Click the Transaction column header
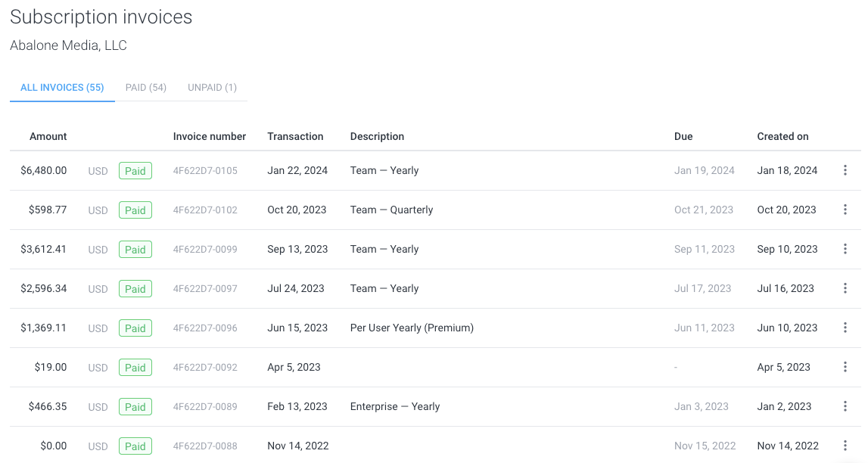Viewport: 868px width, 463px height. tap(295, 137)
